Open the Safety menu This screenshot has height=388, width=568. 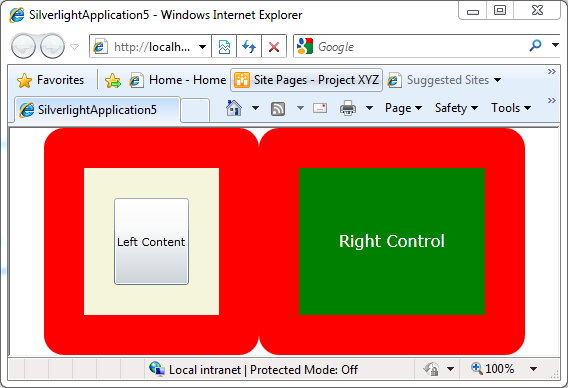coord(456,108)
